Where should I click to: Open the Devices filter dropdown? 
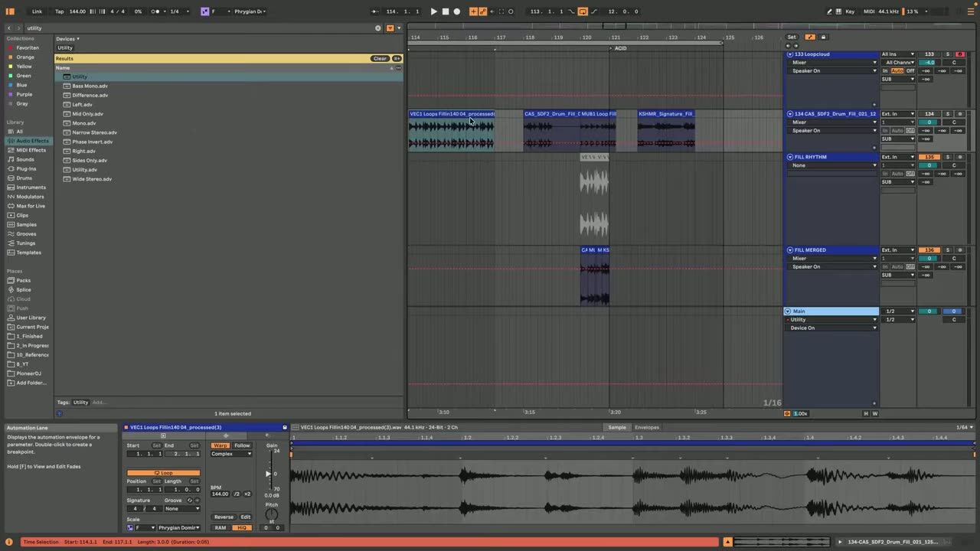[x=67, y=39]
